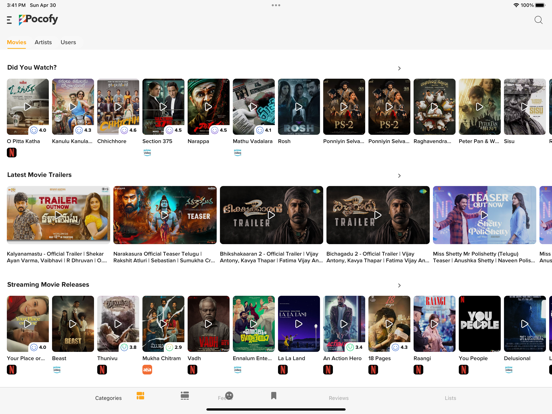Open Bichagadu 2 trailer title text
The width and height of the screenshot is (552, 414).
(x=378, y=257)
